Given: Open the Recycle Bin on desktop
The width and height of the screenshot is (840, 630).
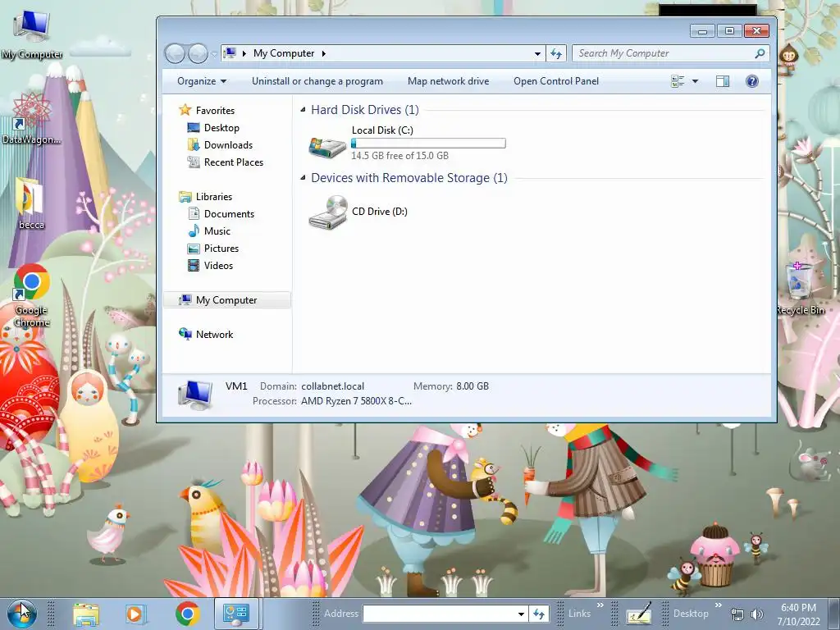Looking at the screenshot, I should tap(801, 288).
